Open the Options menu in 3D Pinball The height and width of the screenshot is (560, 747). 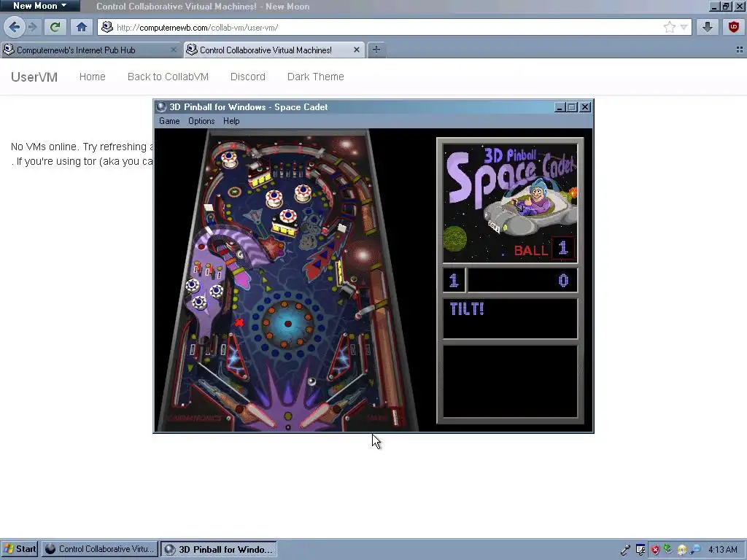[201, 121]
